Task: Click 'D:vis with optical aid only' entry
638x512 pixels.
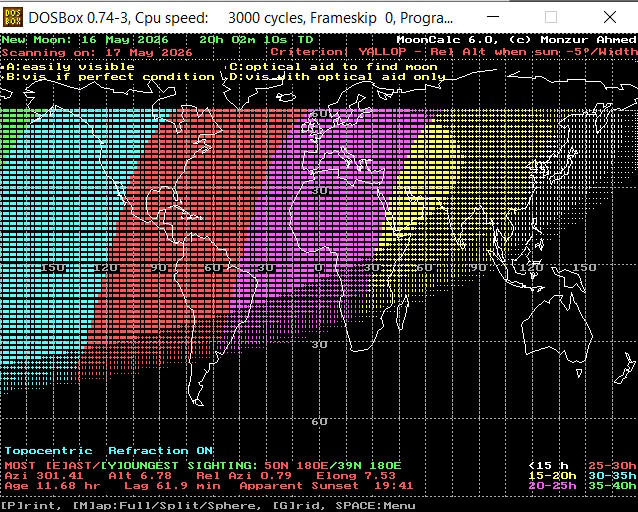Action: point(337,77)
